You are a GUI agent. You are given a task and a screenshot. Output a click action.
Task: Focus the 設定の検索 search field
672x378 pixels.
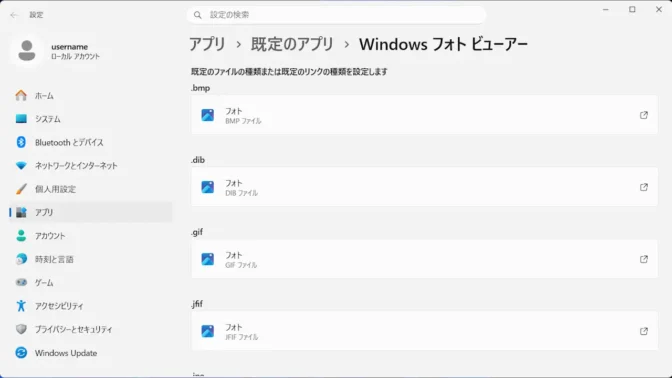[x=336, y=15]
